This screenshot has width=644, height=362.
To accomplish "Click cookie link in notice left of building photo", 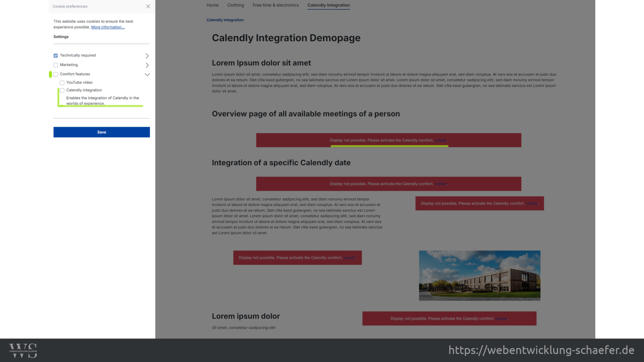I will pos(350,258).
